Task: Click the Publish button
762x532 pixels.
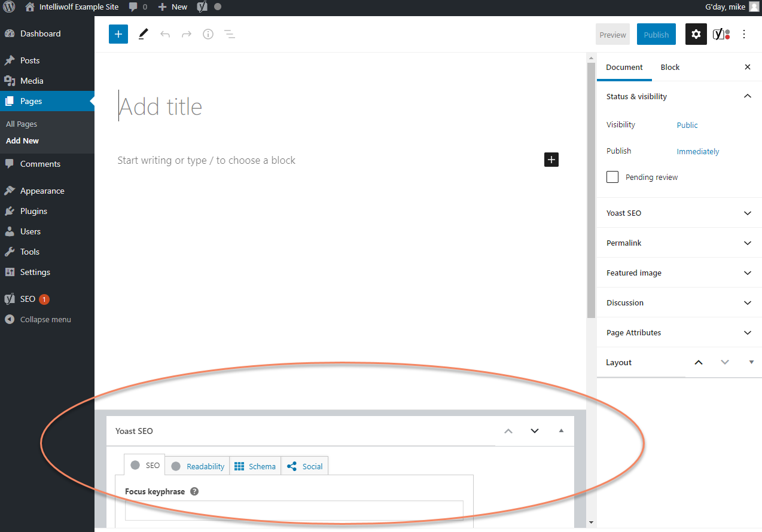Action: [656, 34]
